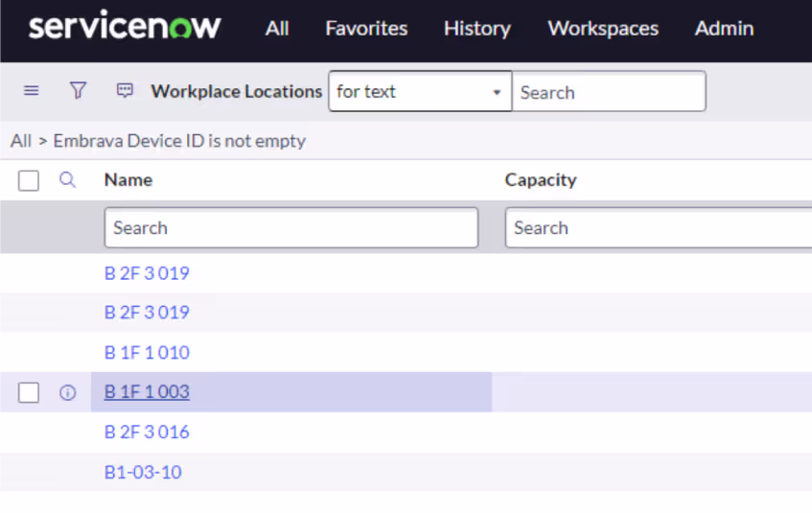Image resolution: width=812 pixels, height=513 pixels.
Task: Click the column search magnifier icon
Action: [67, 180]
